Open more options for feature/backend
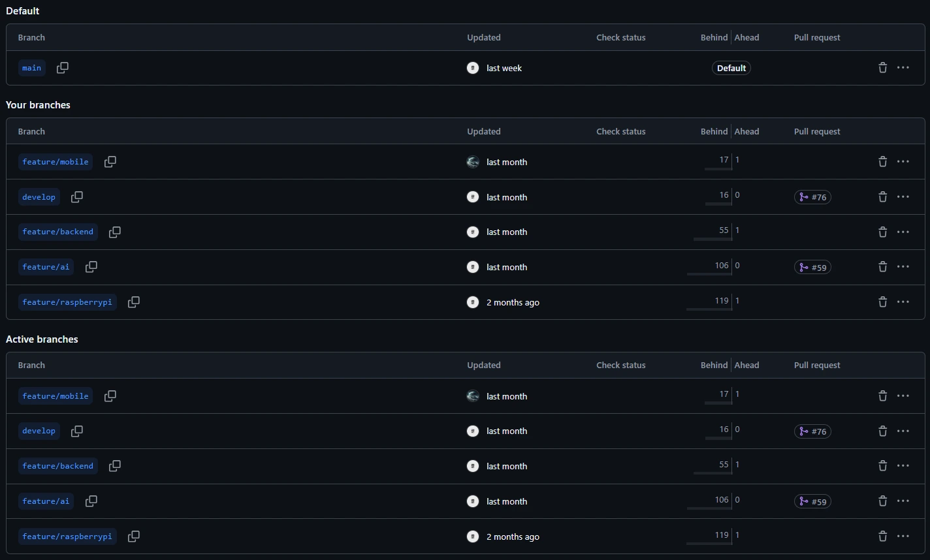 click(x=903, y=232)
